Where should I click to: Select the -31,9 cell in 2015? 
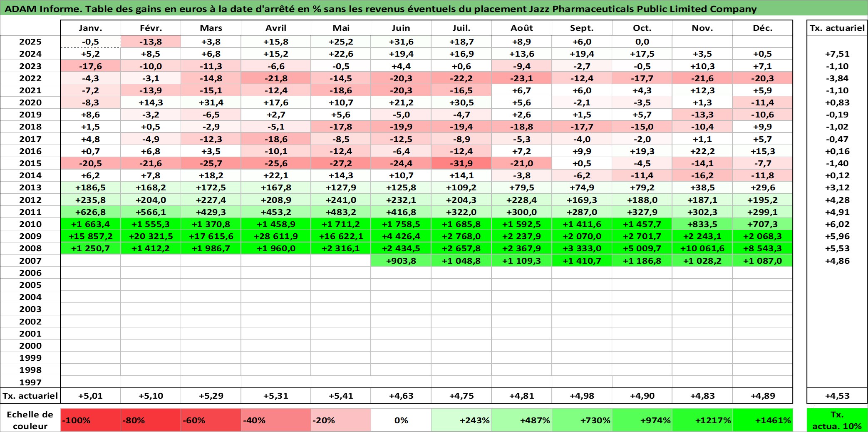coord(461,163)
